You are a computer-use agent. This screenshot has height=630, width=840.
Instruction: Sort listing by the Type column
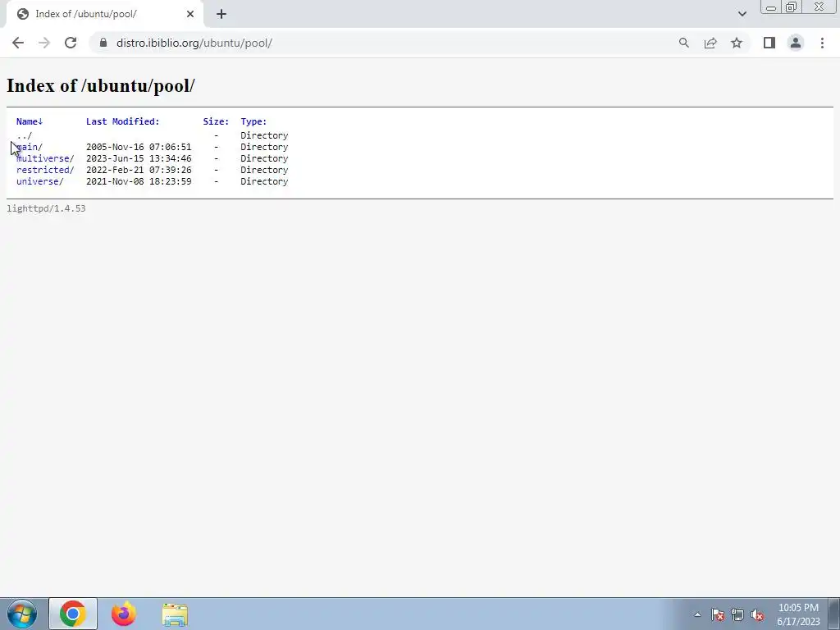pos(253,121)
